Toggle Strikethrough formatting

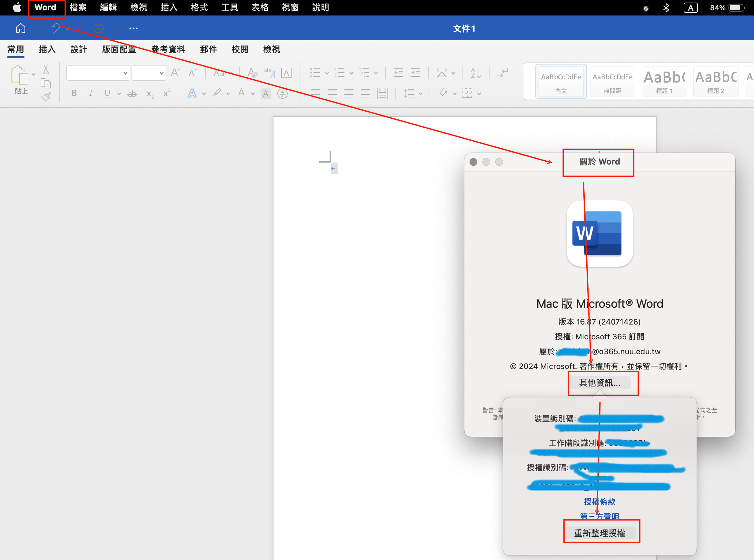tap(132, 94)
